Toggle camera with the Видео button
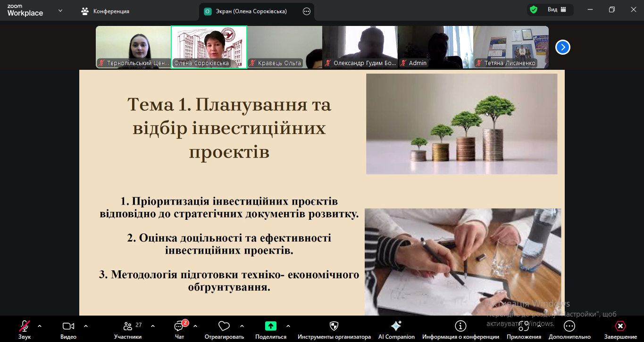Screen dimensions: 644x342 coord(68,326)
